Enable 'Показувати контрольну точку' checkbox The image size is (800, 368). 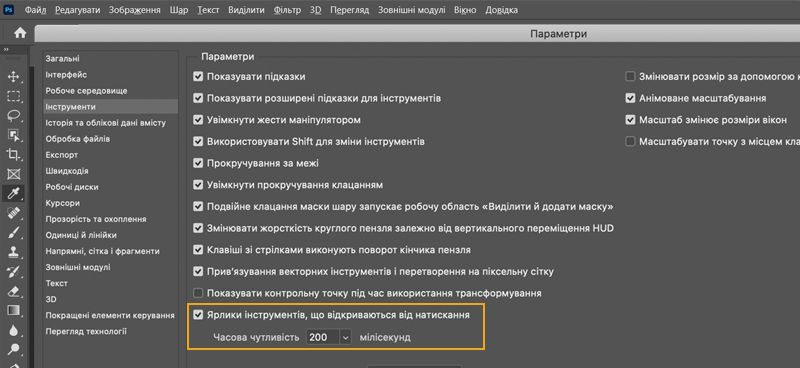(x=198, y=293)
